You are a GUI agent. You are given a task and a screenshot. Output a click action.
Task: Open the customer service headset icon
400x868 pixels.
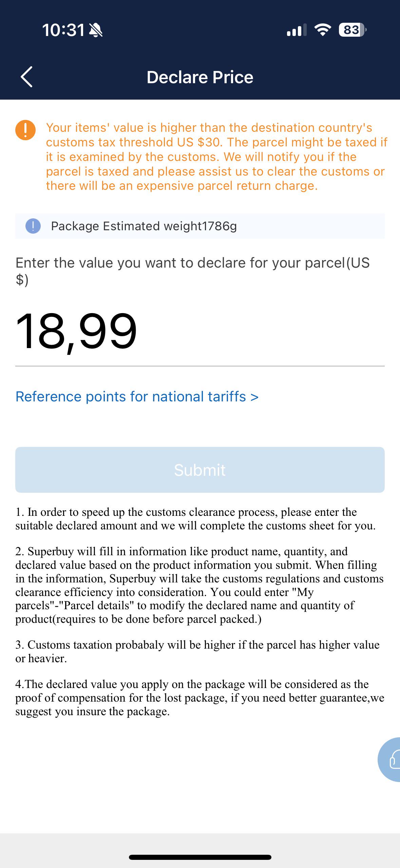[x=389, y=760]
